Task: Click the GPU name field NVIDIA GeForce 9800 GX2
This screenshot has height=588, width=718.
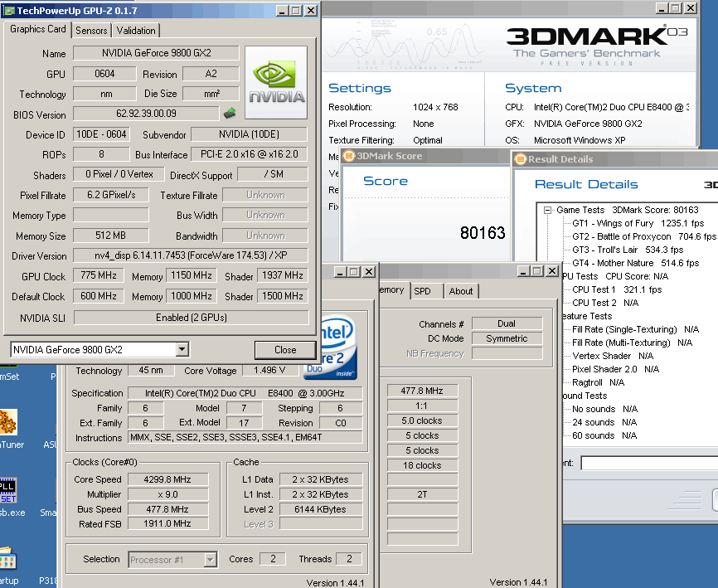Action: [x=156, y=53]
